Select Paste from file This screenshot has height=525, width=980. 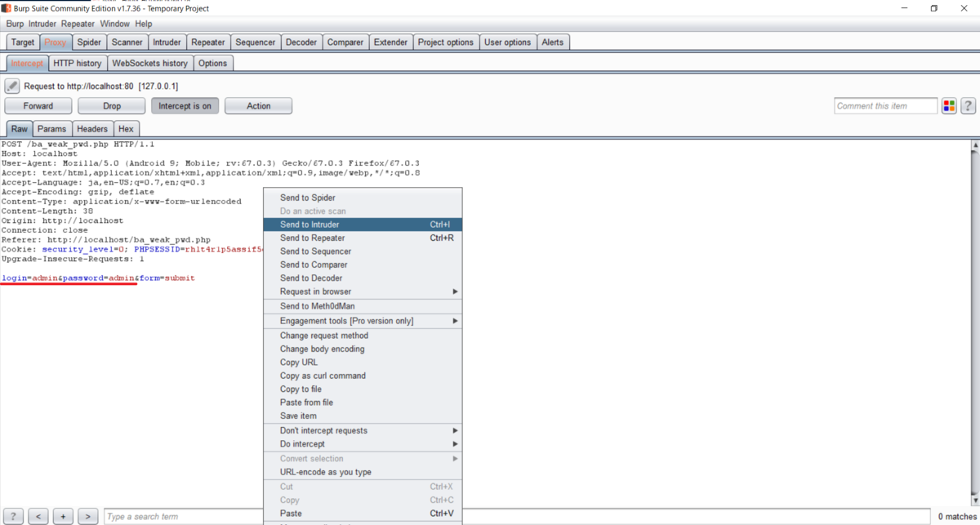(363, 403)
